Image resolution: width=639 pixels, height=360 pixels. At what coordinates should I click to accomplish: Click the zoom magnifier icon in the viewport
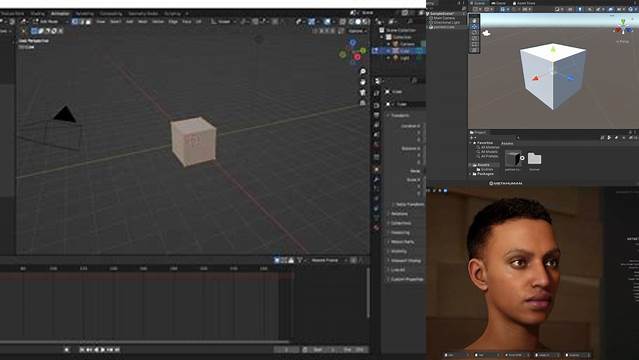(363, 71)
